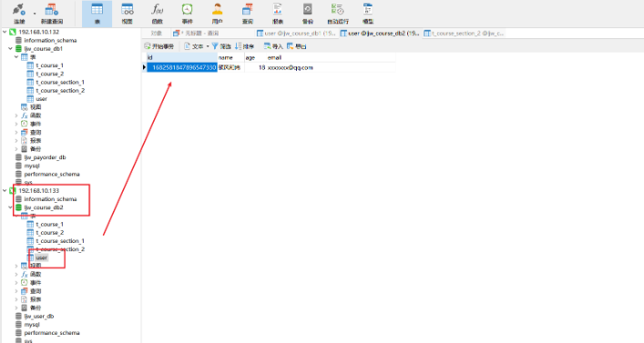Screen dimensions: 644x343
Task: Click the id column header
Action: (181, 57)
